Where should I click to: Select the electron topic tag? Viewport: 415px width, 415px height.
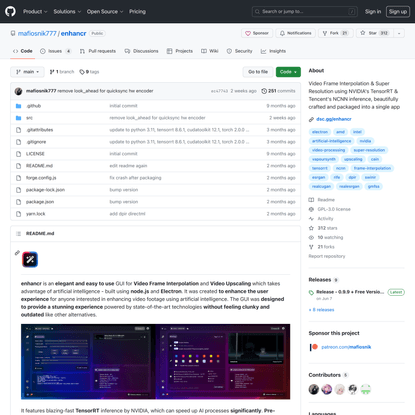(320, 132)
